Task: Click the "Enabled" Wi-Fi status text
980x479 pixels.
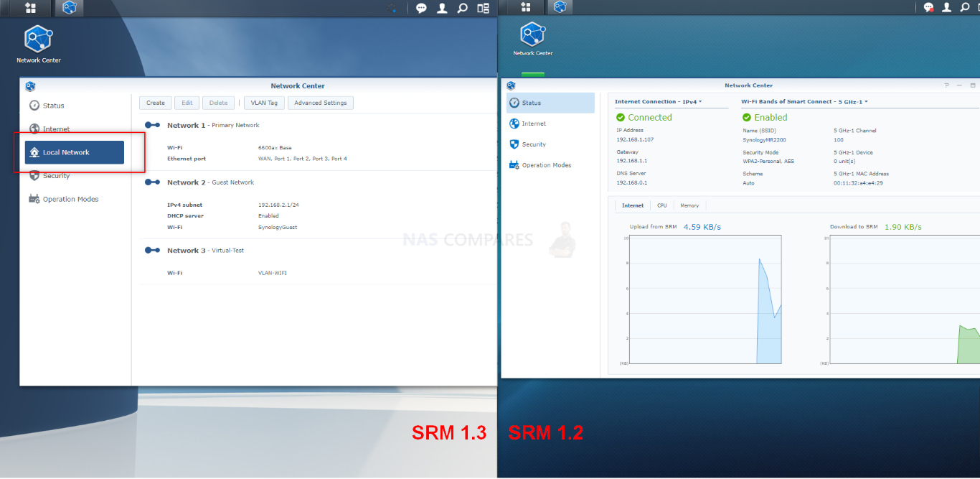Action: [771, 118]
